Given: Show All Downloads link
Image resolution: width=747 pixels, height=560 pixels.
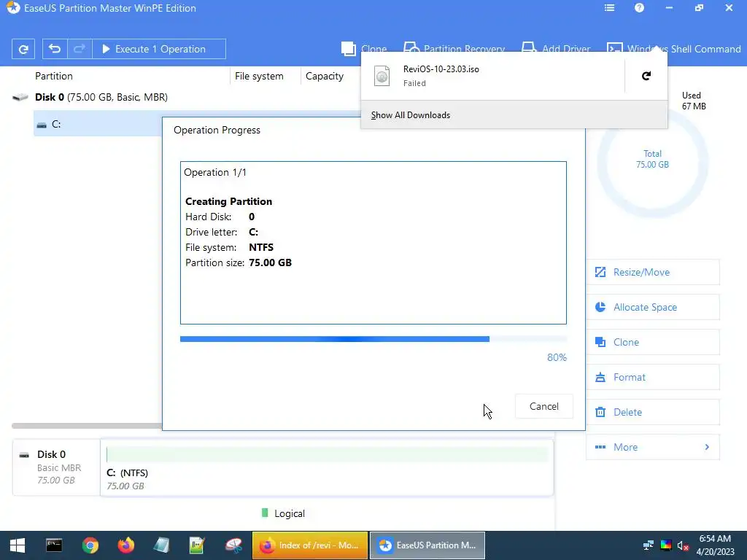Looking at the screenshot, I should pyautogui.click(x=411, y=115).
